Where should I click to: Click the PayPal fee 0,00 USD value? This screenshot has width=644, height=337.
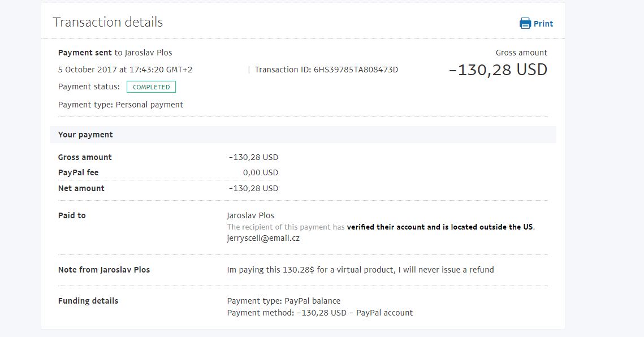click(261, 172)
